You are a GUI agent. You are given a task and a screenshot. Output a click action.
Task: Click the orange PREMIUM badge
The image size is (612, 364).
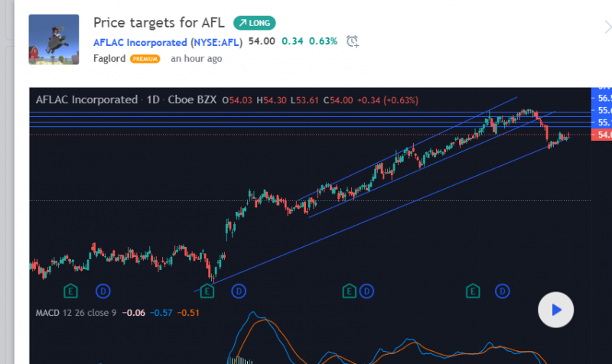click(145, 59)
